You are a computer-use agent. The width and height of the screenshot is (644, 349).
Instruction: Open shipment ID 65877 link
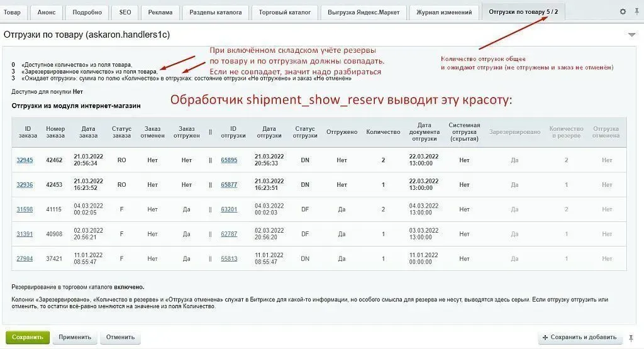(229, 185)
